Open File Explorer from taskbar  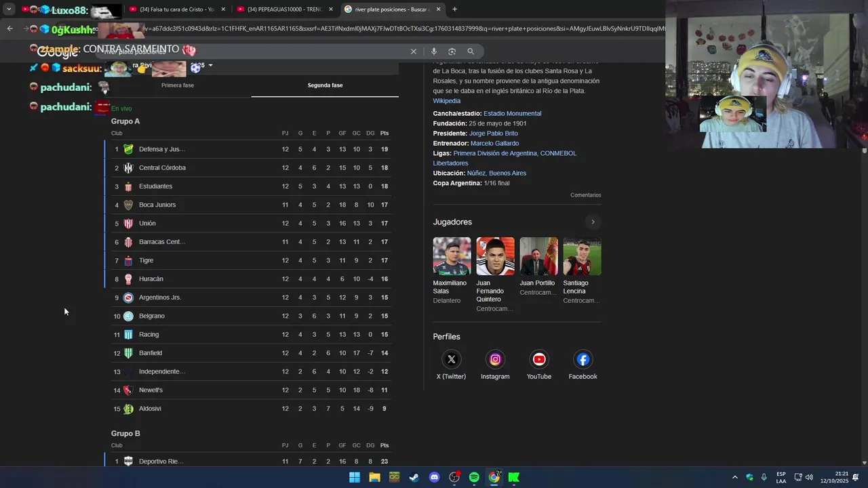[x=374, y=477]
